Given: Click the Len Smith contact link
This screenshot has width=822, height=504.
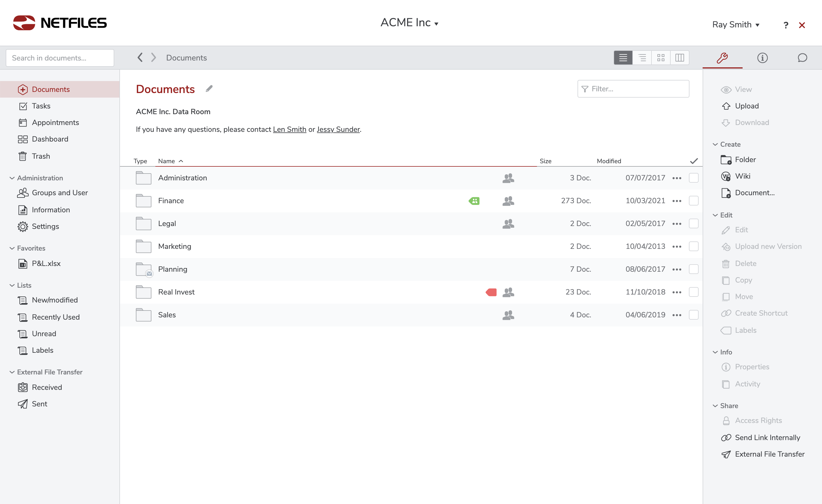Looking at the screenshot, I should tap(289, 129).
